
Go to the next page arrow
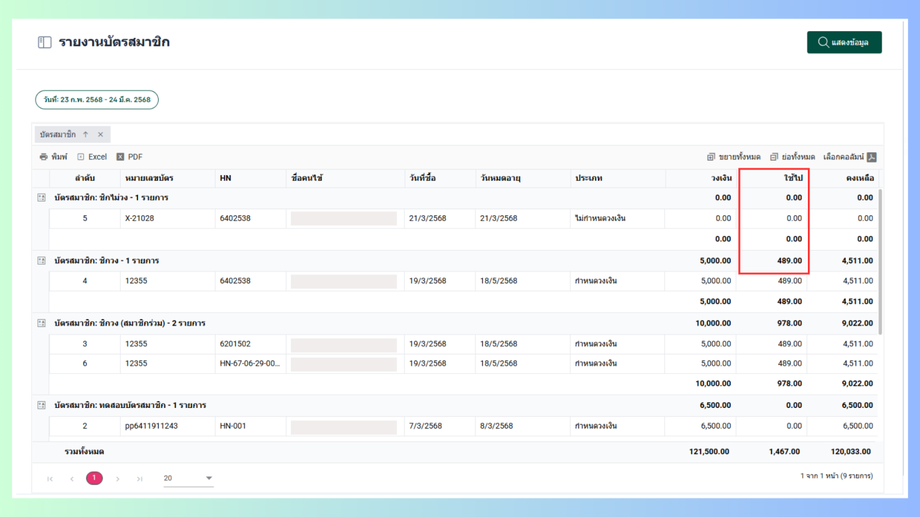coord(117,479)
